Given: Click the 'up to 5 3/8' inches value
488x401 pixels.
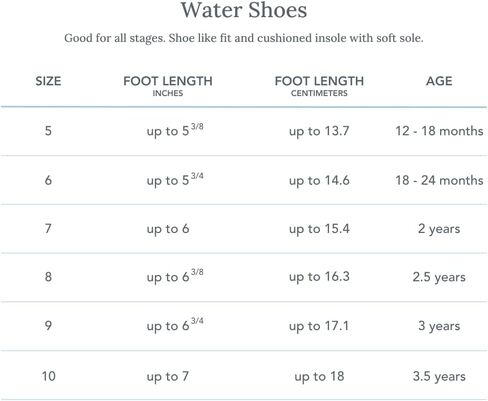Looking at the screenshot, I should click(175, 130).
